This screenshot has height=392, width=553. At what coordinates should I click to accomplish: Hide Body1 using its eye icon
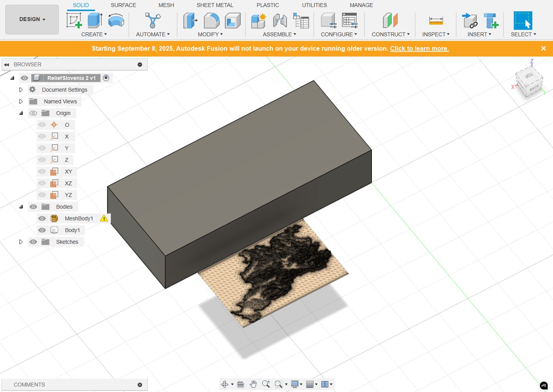point(42,230)
